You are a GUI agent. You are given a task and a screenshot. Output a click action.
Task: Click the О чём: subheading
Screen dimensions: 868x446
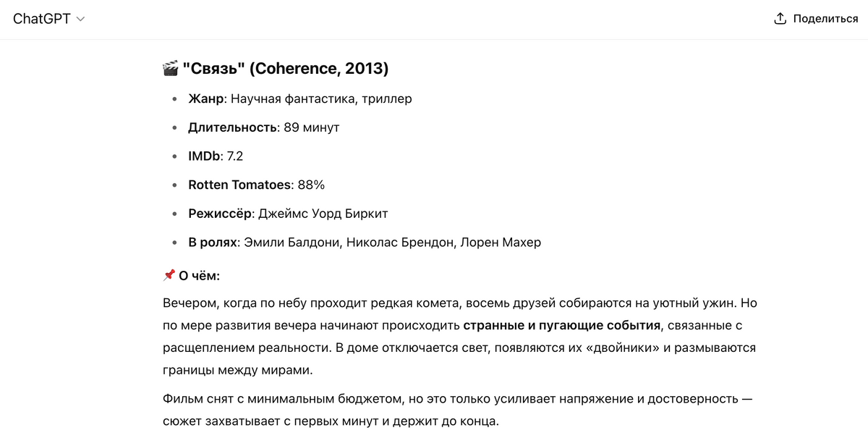click(199, 276)
